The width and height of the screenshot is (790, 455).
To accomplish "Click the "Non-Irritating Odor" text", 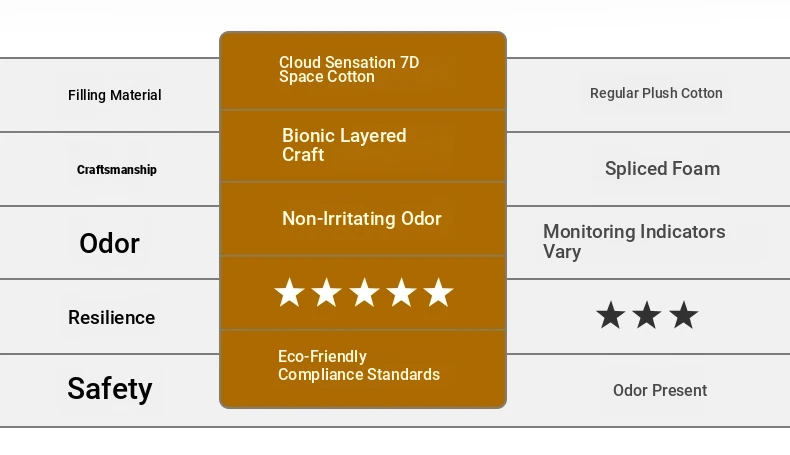I will click(x=362, y=218).
